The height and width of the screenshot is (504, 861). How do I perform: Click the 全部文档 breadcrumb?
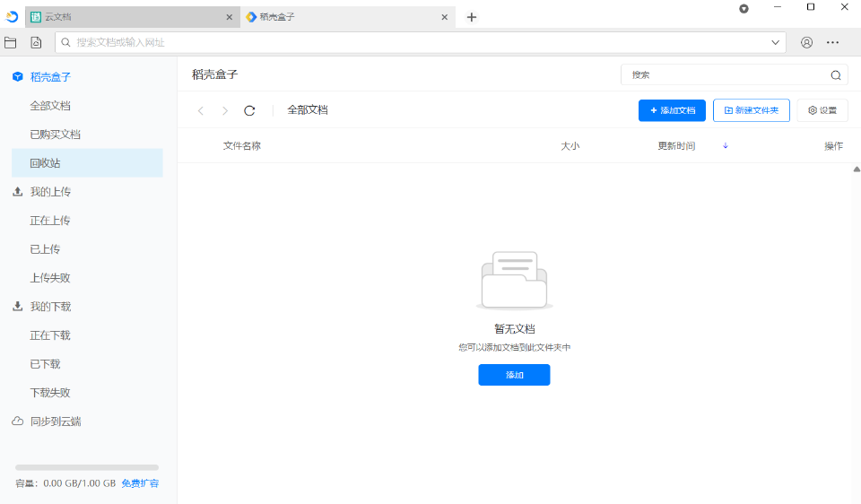[x=308, y=109]
